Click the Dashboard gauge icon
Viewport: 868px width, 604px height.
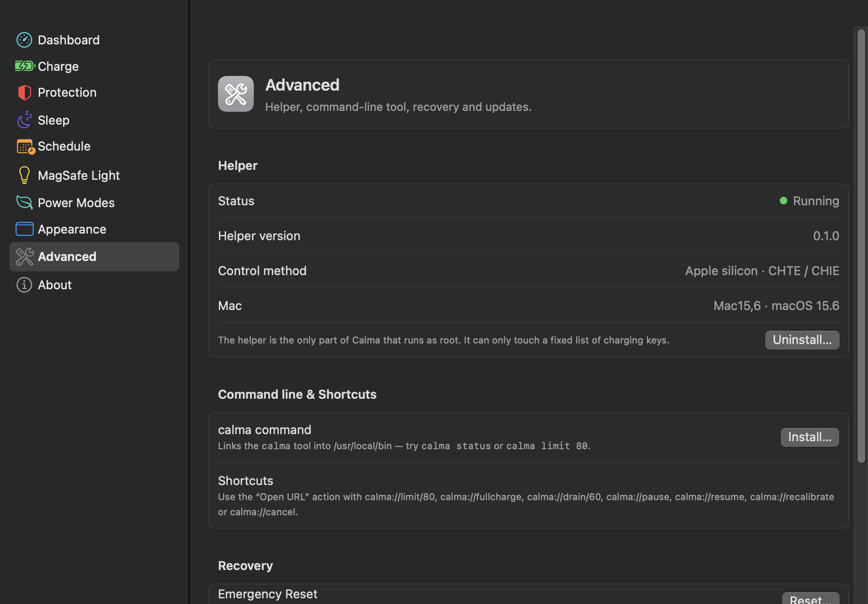click(24, 40)
